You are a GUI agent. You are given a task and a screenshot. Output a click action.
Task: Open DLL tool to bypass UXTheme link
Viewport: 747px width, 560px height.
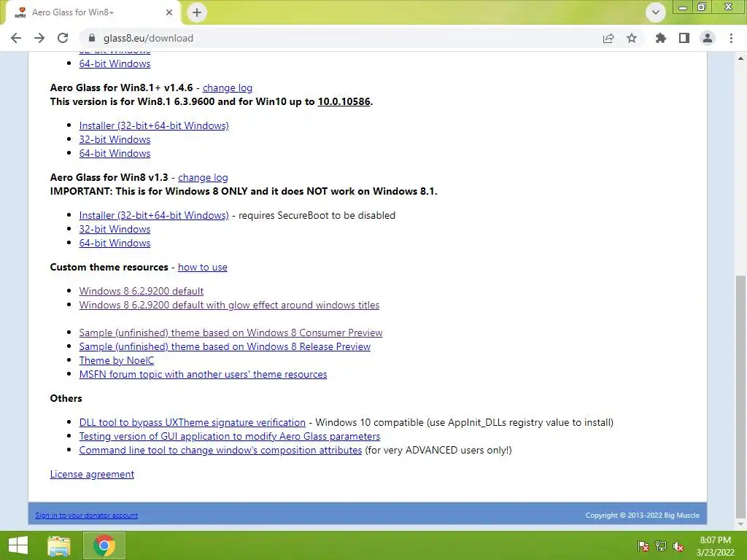pyautogui.click(x=192, y=422)
